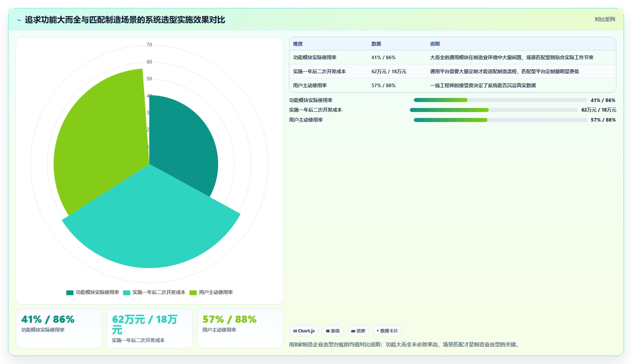Click table value 41% / 86%

[x=383, y=58]
